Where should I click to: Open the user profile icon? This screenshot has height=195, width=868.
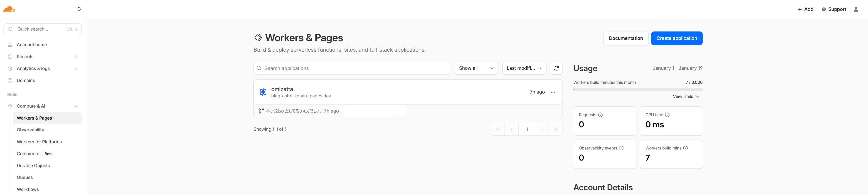click(856, 10)
